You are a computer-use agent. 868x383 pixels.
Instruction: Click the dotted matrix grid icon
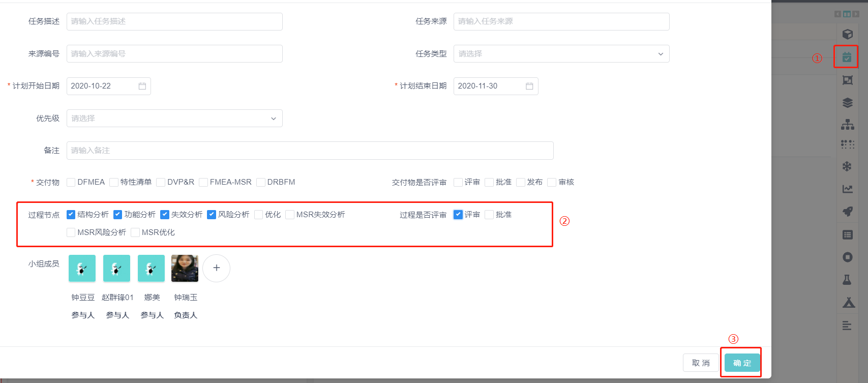(847, 144)
